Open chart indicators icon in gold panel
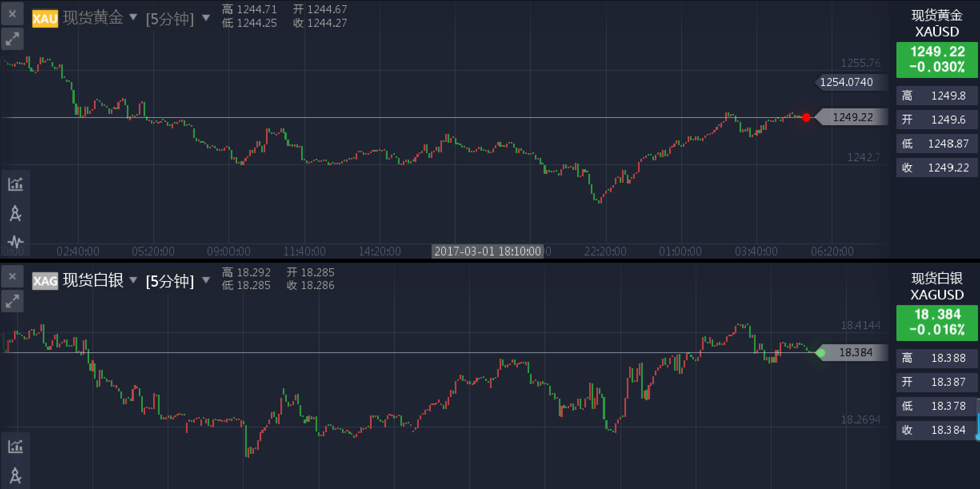Viewport: 980px width, 489px height. [x=16, y=184]
